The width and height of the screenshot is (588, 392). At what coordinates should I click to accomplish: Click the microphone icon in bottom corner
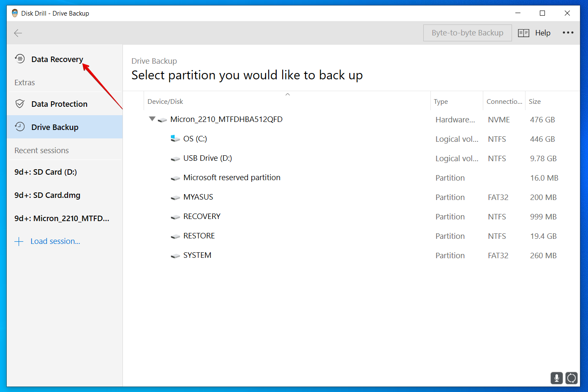point(557,378)
